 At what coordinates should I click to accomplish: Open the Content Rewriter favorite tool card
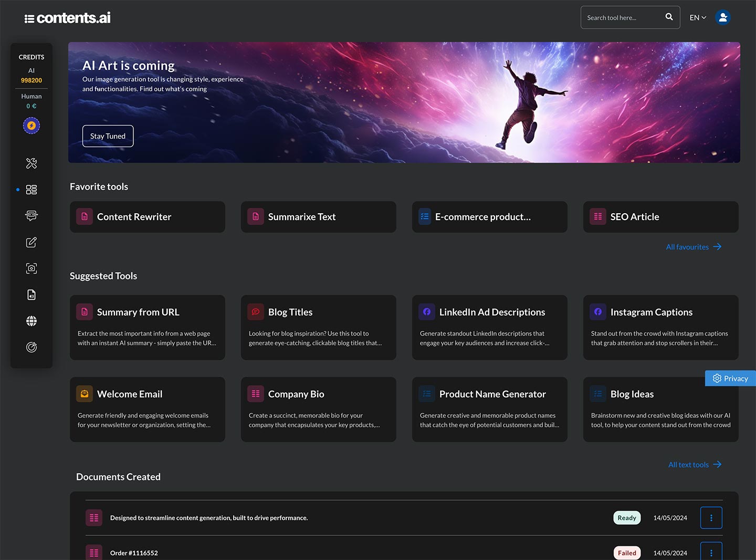click(x=148, y=217)
